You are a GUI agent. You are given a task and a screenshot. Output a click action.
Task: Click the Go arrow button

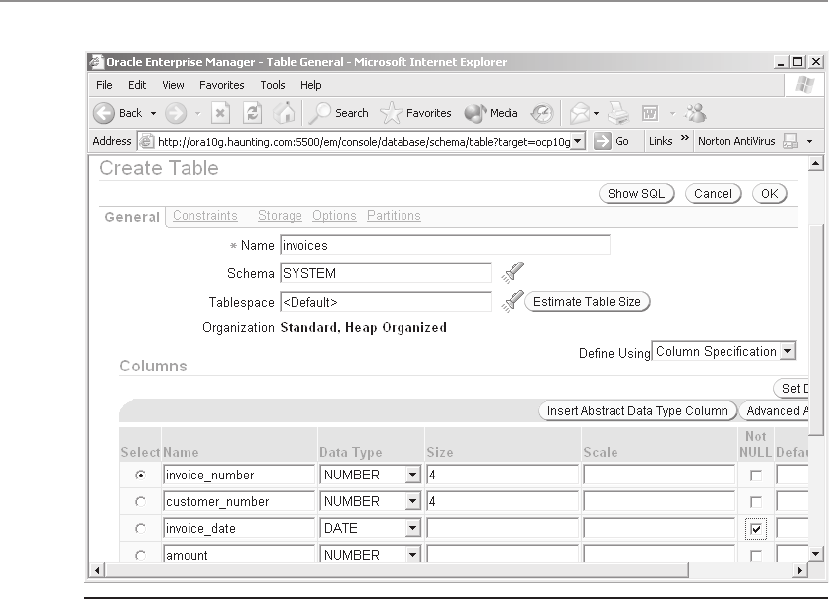tap(611, 141)
